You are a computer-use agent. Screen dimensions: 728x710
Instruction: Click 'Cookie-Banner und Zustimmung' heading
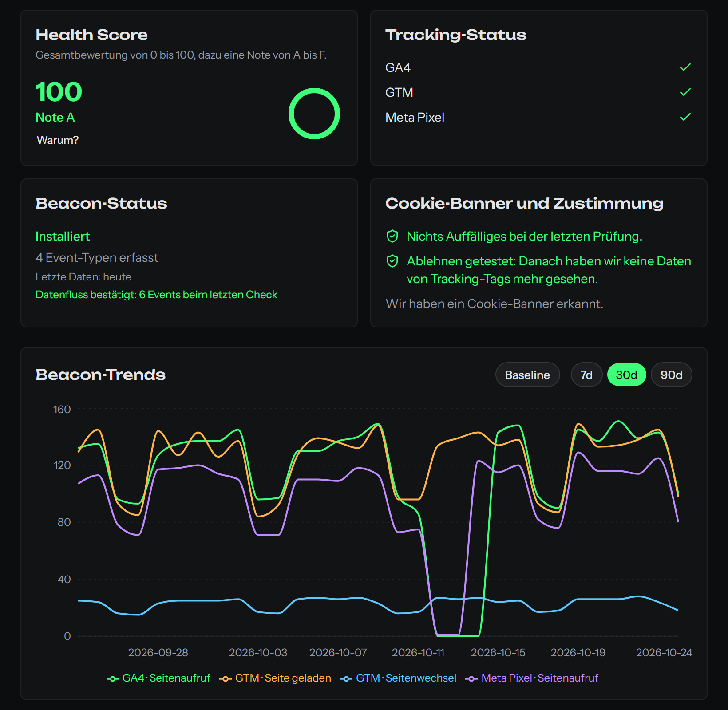(x=524, y=203)
